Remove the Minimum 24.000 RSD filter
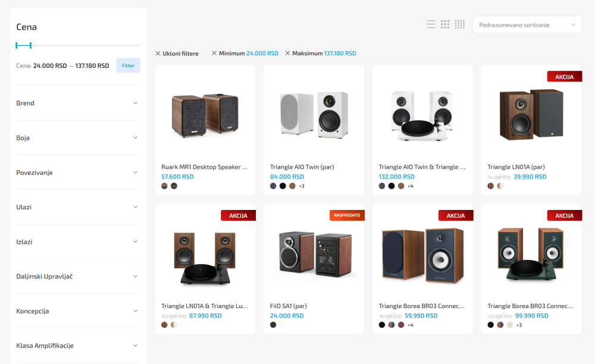This screenshot has width=595, height=364. point(245,54)
